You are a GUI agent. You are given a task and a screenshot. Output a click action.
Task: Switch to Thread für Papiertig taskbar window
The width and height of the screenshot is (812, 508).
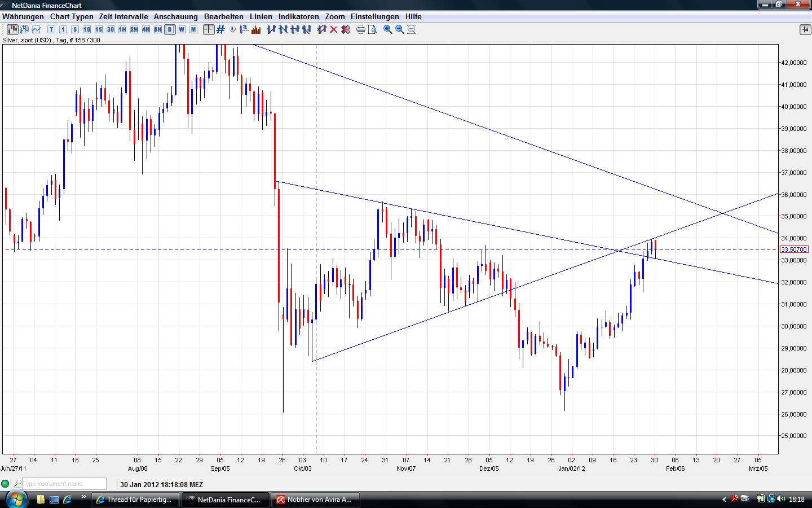(x=135, y=500)
